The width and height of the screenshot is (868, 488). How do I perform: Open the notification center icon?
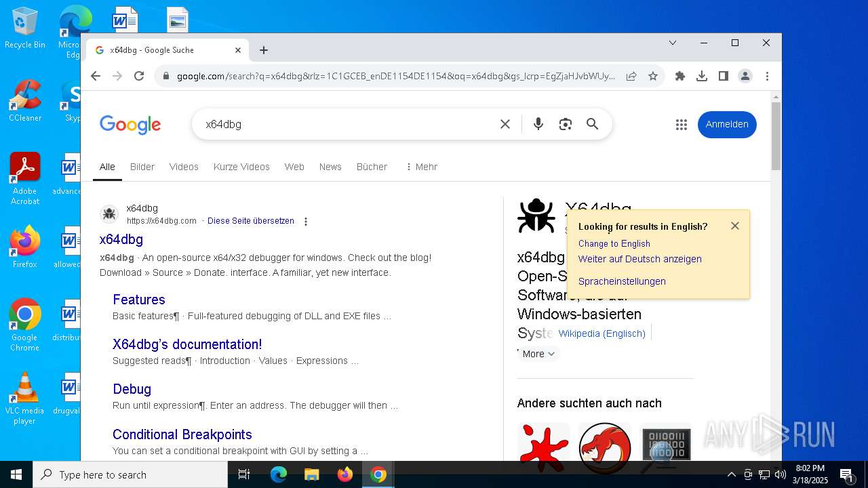pyautogui.click(x=846, y=474)
